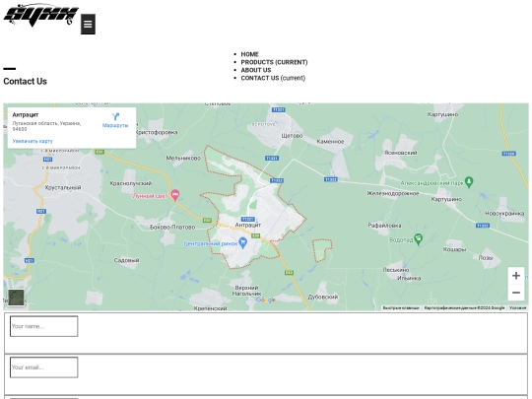This screenshot has height=399, width=532.
Task: Click the Боково-Платово label on map
Action: coord(172,227)
